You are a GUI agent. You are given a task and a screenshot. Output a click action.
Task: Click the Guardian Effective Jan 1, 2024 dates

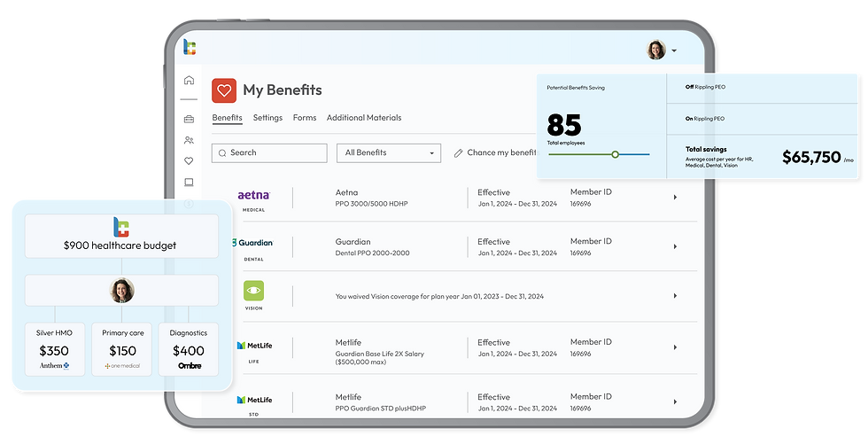coord(517,253)
